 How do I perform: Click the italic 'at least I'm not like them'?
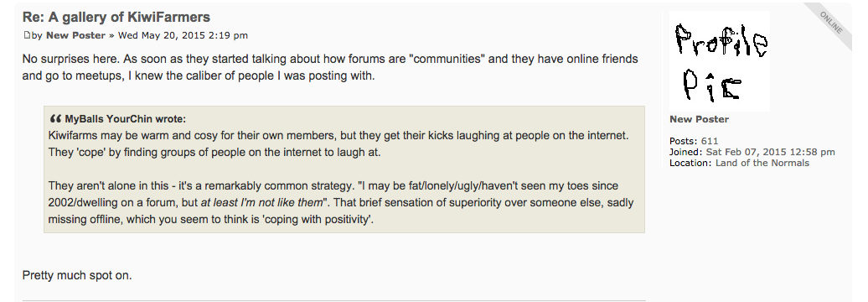261,203
